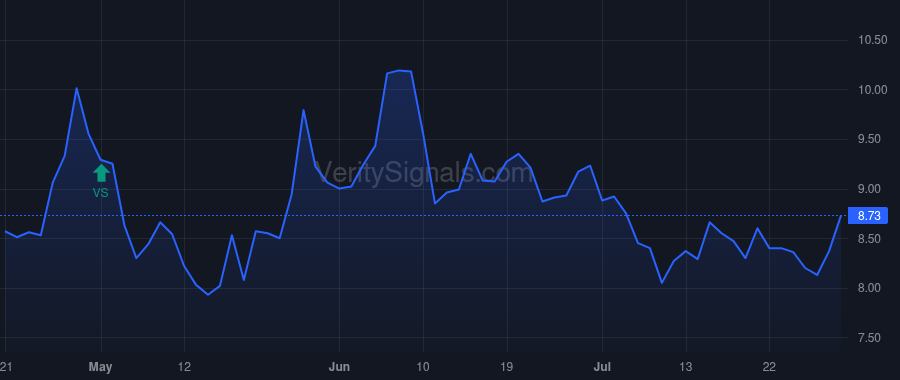Click the green VS text under the arrow
Image resolution: width=900 pixels, height=380 pixels.
[x=100, y=193]
